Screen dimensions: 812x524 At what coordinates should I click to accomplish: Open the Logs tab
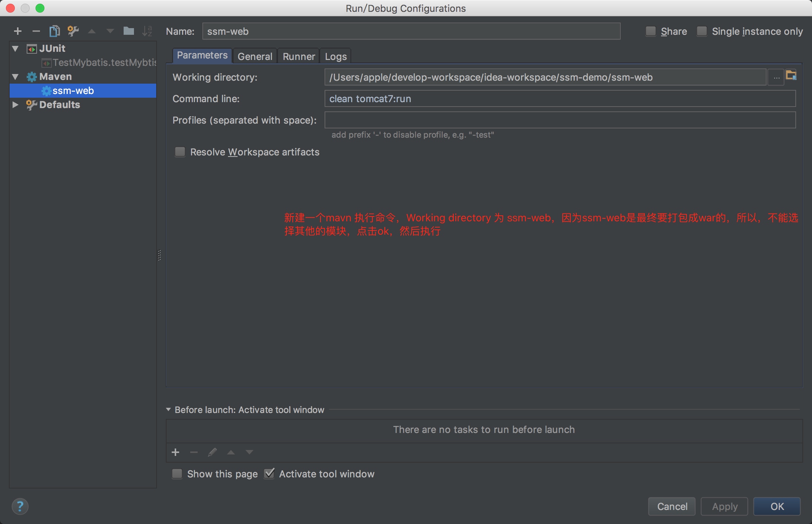point(335,56)
